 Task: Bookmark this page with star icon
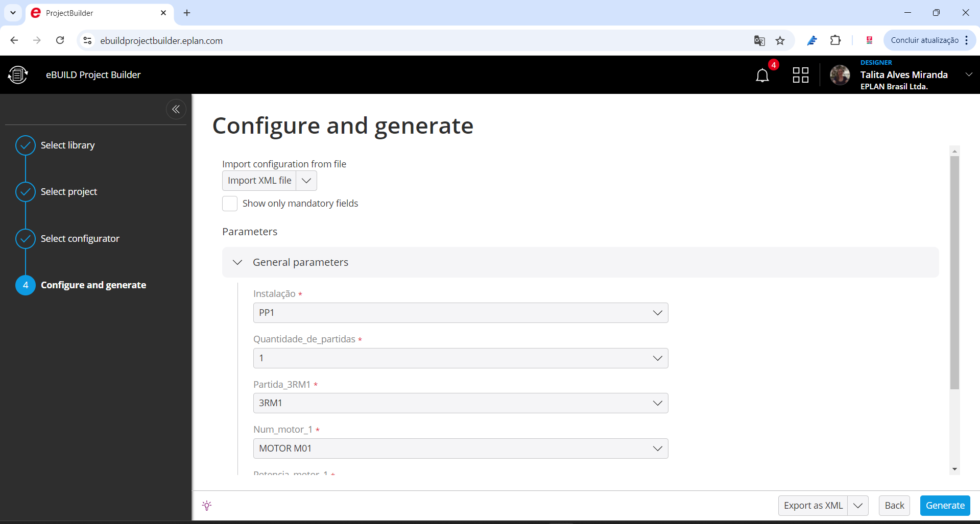(780, 40)
